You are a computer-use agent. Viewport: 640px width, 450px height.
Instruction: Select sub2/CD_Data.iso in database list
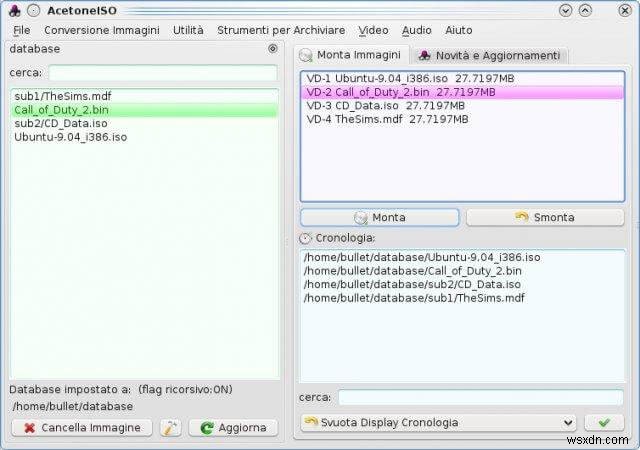point(144,123)
